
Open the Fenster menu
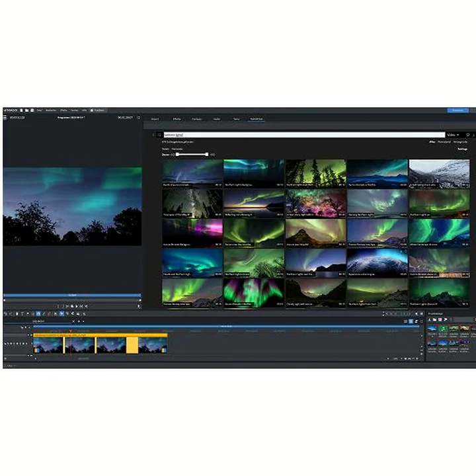coord(74,110)
